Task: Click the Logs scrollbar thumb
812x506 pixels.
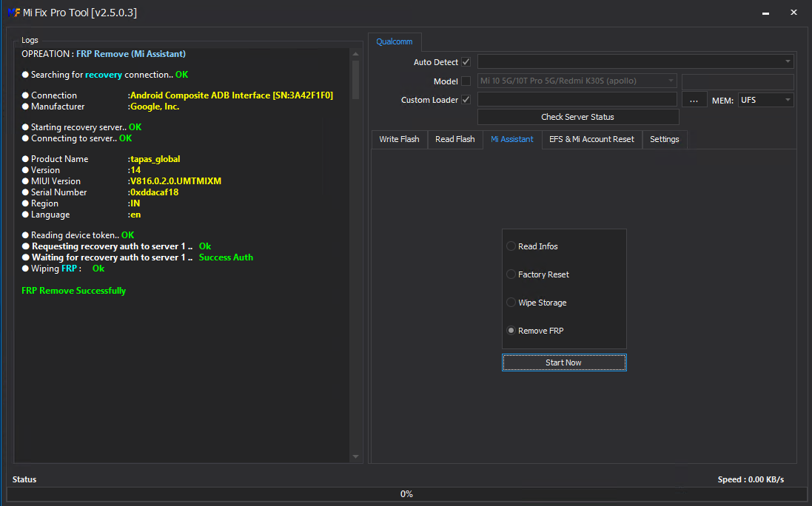Action: pos(355,79)
